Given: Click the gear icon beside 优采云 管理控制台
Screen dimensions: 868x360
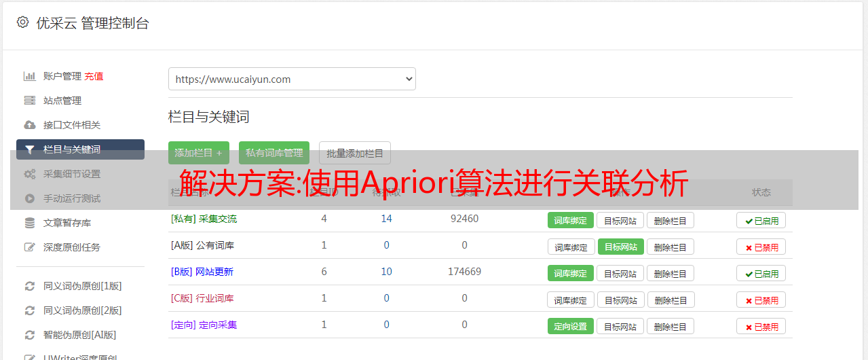Looking at the screenshot, I should click(22, 22).
